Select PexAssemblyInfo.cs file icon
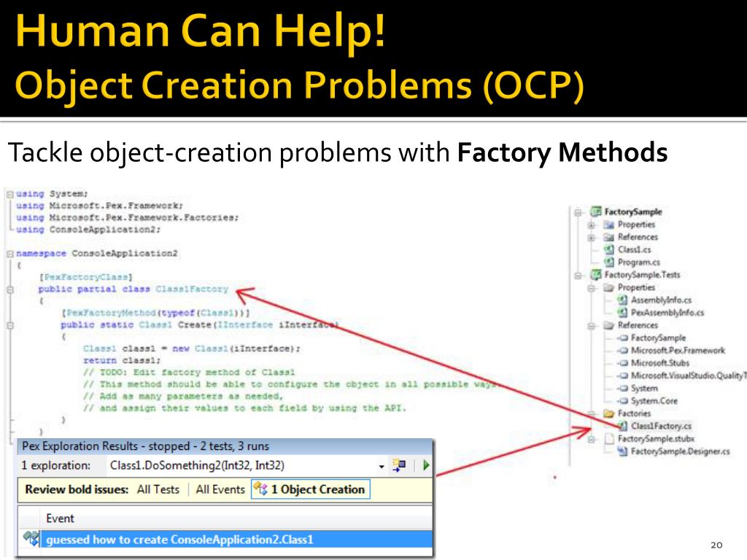The image size is (747, 560). (622, 312)
